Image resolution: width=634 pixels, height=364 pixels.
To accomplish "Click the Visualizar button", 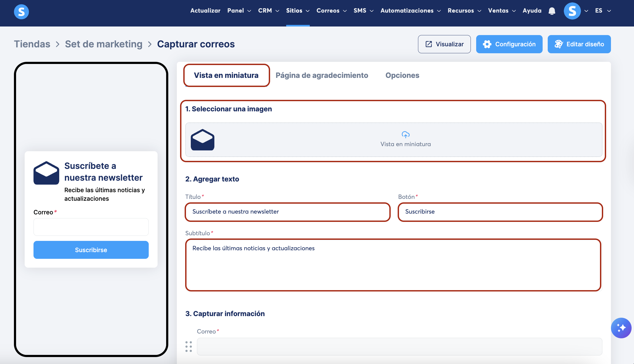I will 444,44.
